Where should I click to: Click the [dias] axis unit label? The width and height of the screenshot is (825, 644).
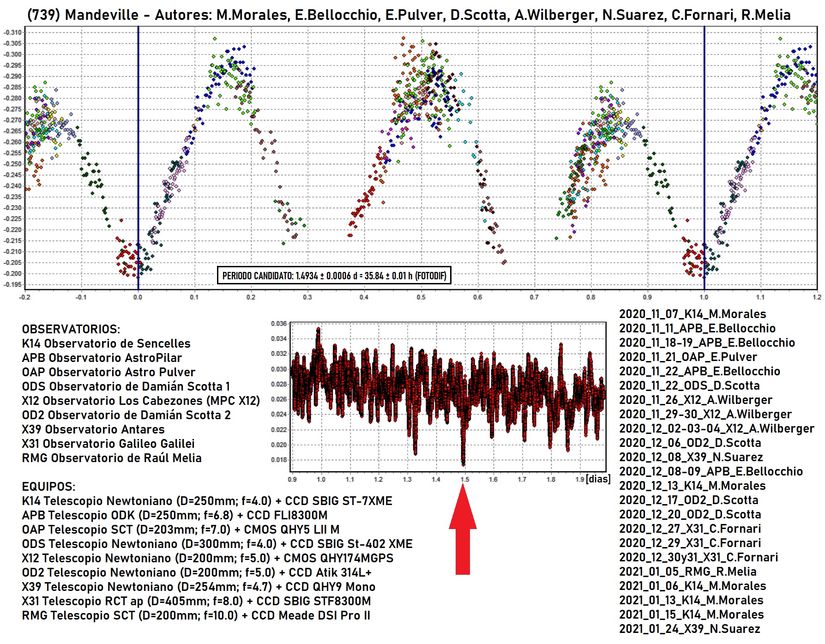point(598,479)
